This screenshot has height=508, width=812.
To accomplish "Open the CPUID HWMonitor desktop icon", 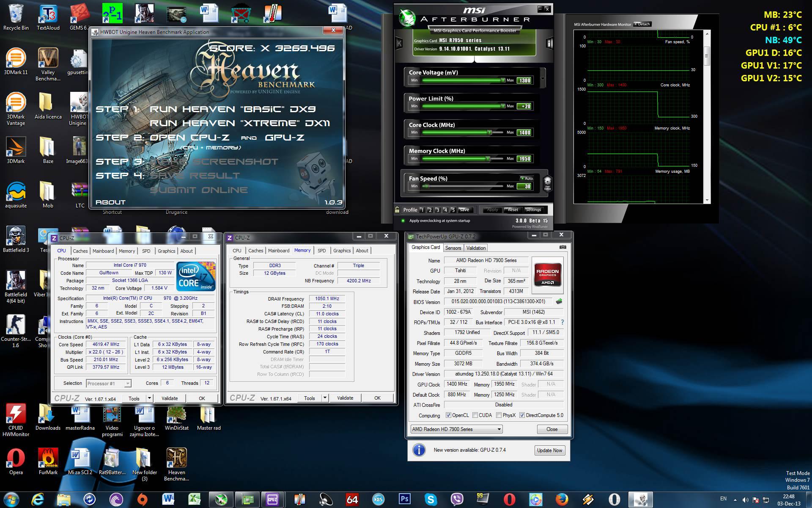I will pos(16,420).
